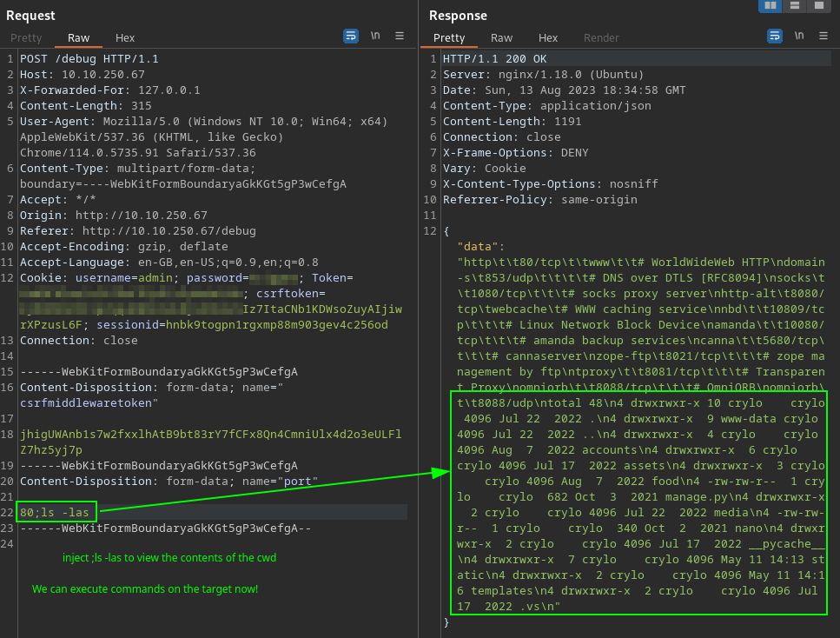Select the Response Raw tab

[x=501, y=38]
